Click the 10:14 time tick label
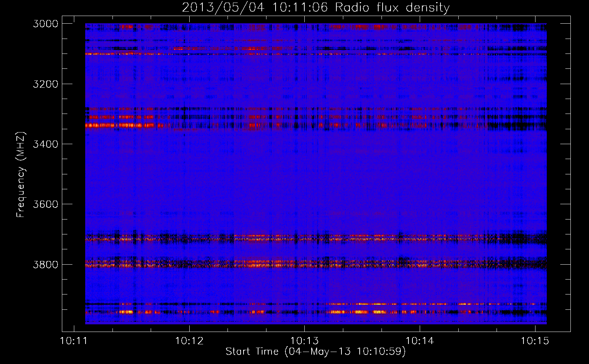Image resolution: width=589 pixels, height=364 pixels. (x=420, y=341)
